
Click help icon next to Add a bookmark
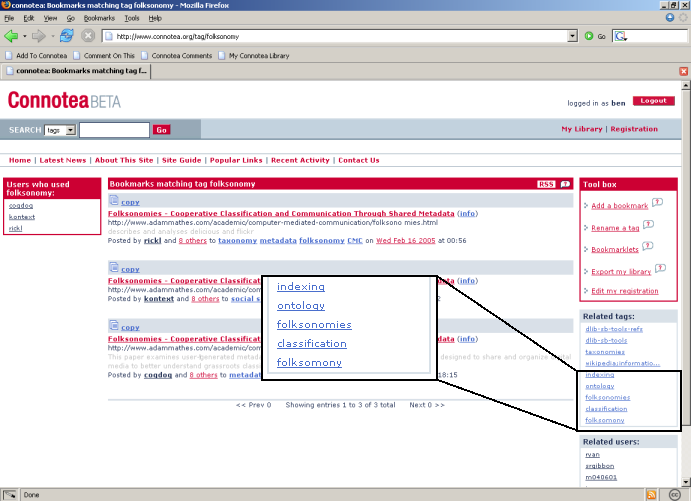657,203
